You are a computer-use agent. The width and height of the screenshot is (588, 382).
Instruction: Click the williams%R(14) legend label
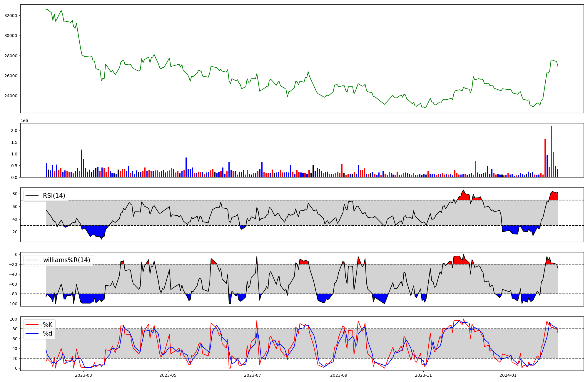pyautogui.click(x=66, y=260)
